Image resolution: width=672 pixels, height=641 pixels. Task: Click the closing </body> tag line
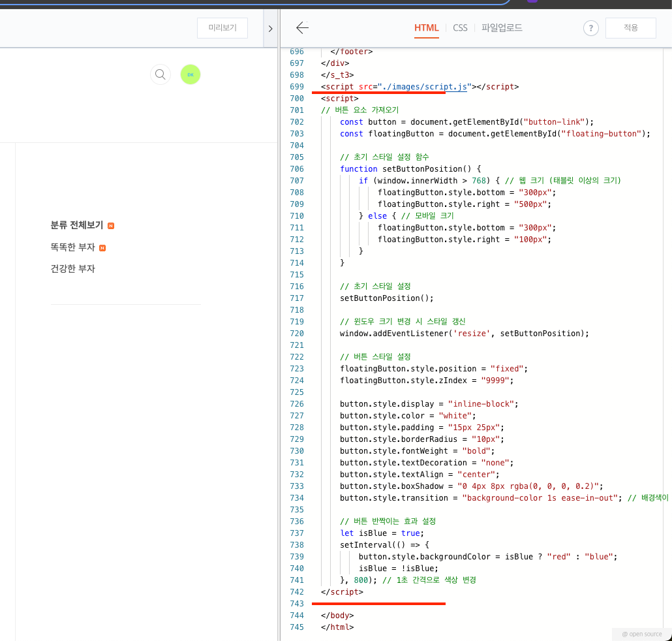[x=337, y=616]
